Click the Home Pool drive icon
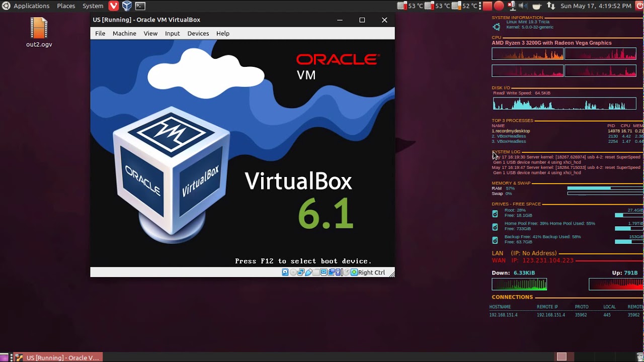644x362 pixels. click(x=495, y=227)
